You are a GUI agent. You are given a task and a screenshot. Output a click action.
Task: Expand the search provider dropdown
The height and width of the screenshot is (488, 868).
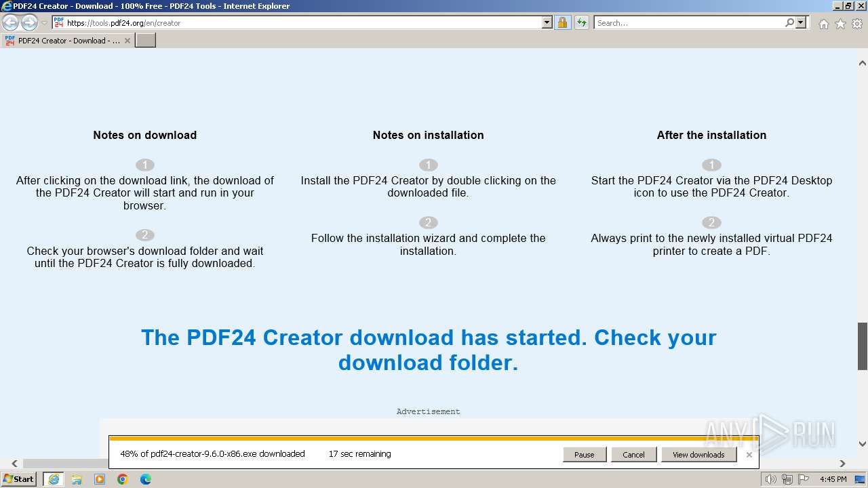coord(801,22)
